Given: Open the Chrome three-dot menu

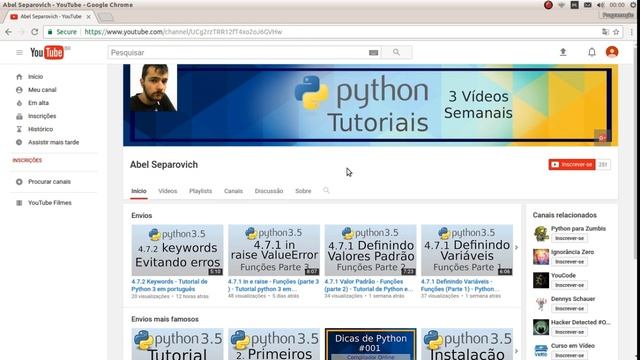Looking at the screenshot, I should [x=631, y=32].
